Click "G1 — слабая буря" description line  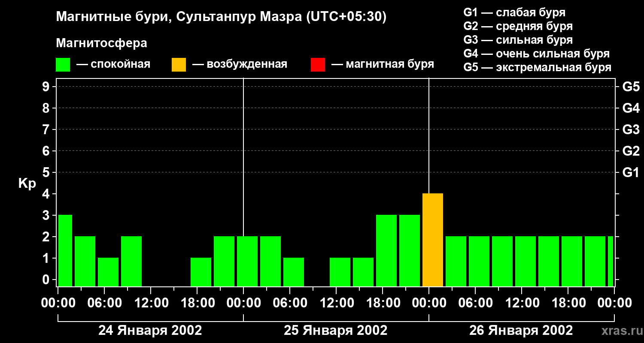[514, 12]
